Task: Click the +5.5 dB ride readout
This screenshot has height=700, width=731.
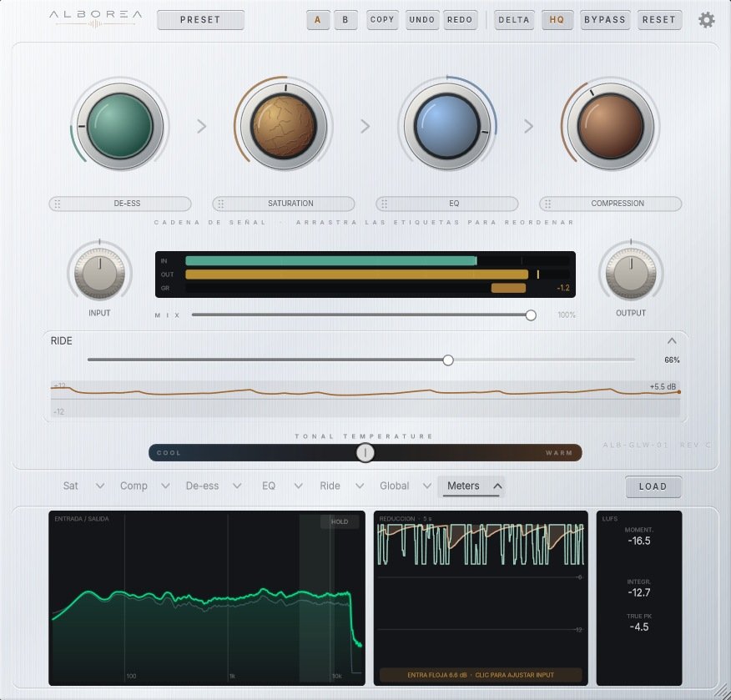Action: (x=663, y=386)
